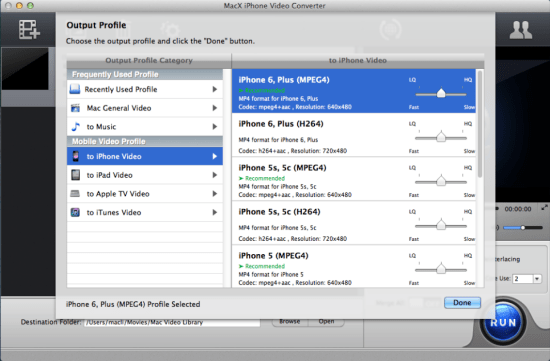Expand Recently Used Profile arrow
The height and width of the screenshot is (361, 550).
point(215,89)
